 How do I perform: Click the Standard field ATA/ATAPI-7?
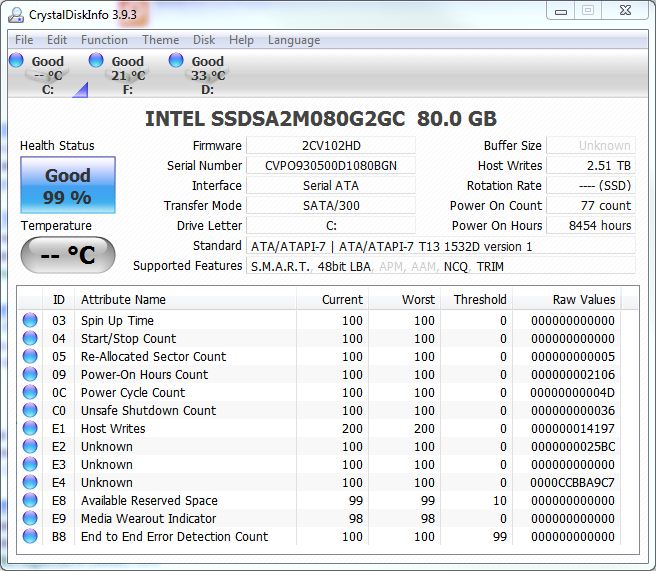tap(441, 246)
